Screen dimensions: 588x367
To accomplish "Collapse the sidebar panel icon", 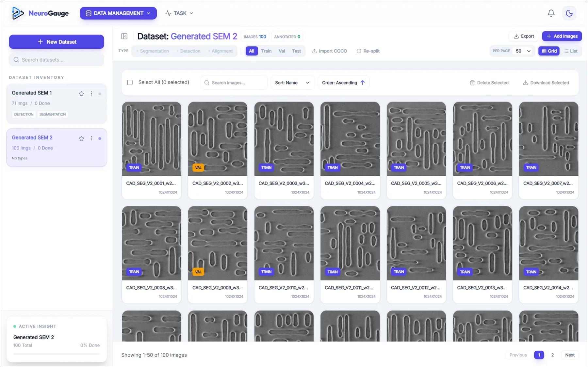I will pos(124,36).
